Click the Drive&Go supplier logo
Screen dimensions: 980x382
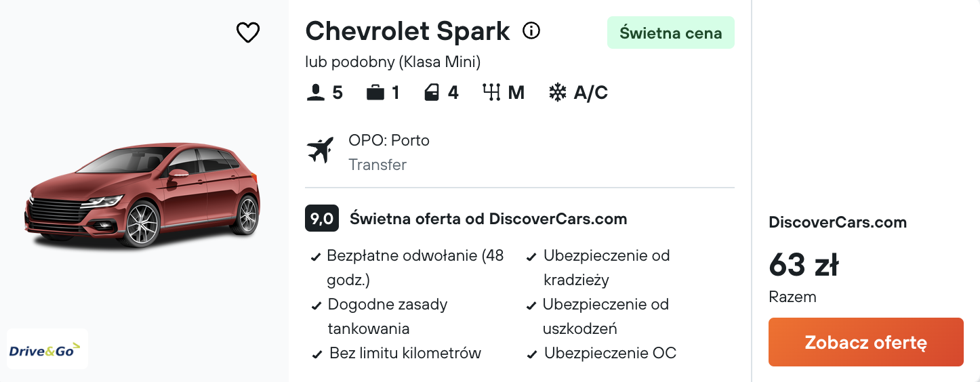pos(47,349)
